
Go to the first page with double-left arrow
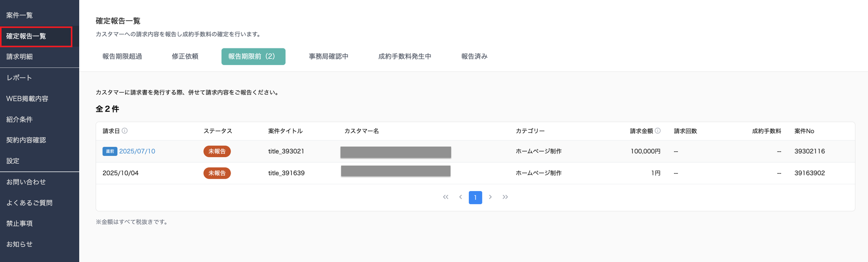coord(445,197)
